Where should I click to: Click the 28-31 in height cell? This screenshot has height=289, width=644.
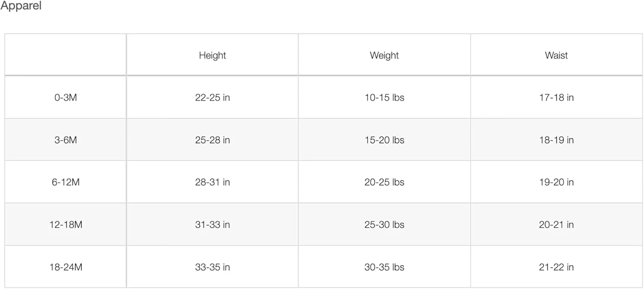pos(212,182)
